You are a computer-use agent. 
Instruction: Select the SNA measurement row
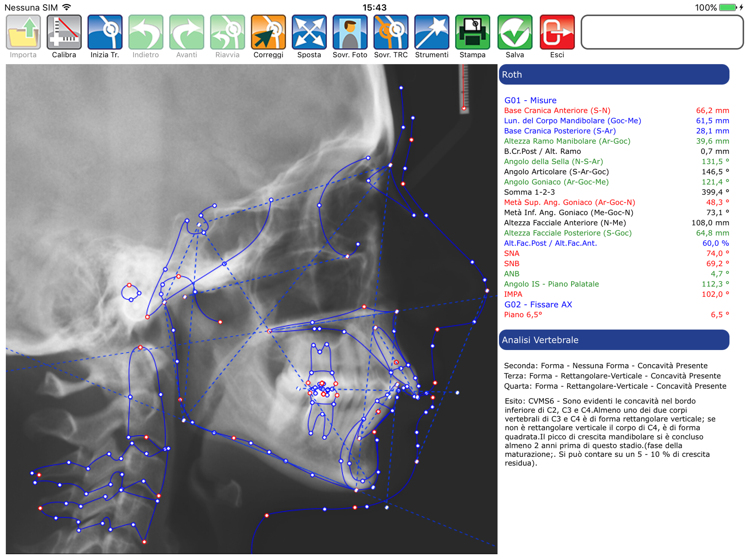coord(512,253)
